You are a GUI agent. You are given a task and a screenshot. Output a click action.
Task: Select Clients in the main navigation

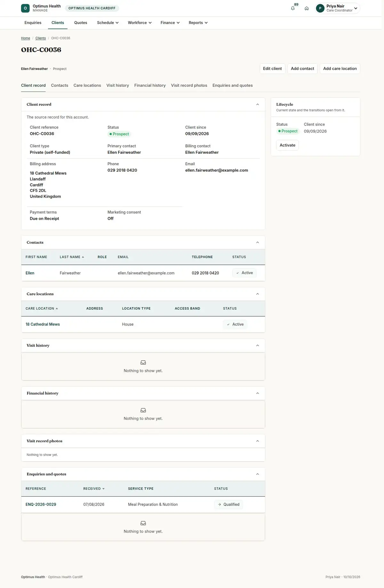click(58, 23)
